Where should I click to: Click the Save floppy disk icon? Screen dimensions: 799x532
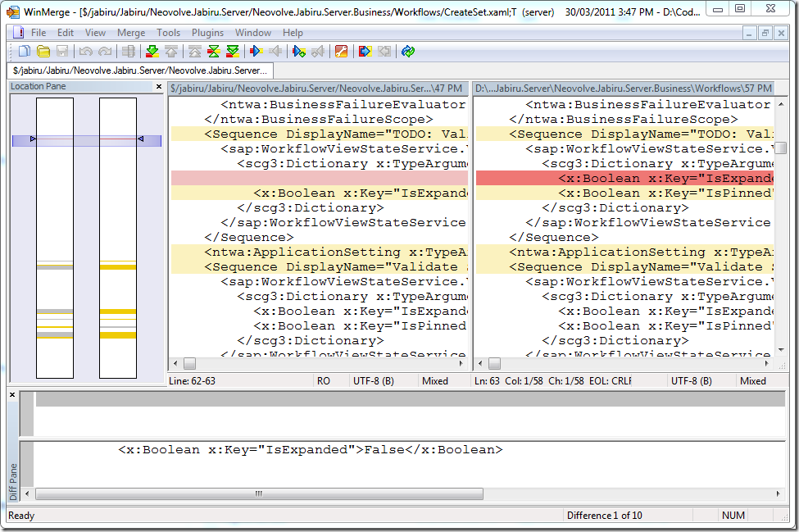coord(62,52)
